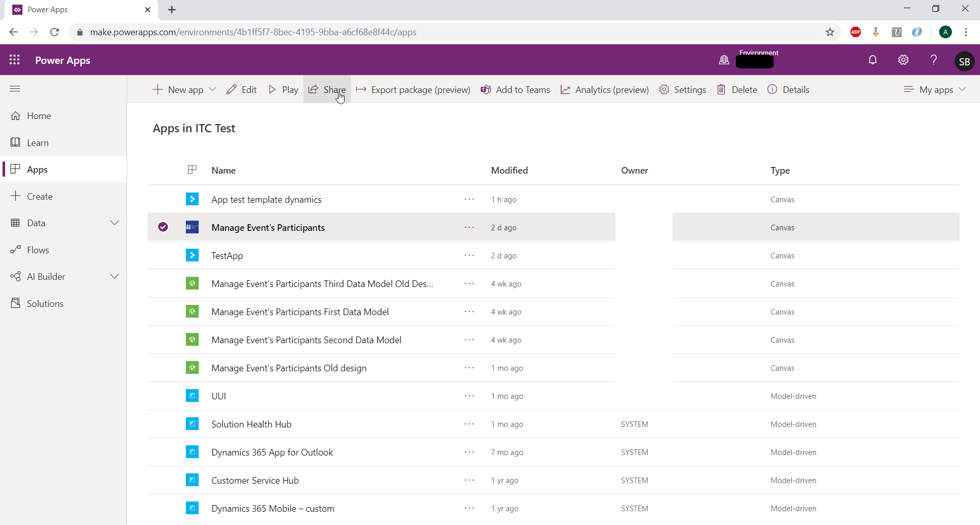Open more options for UUI

pos(469,396)
